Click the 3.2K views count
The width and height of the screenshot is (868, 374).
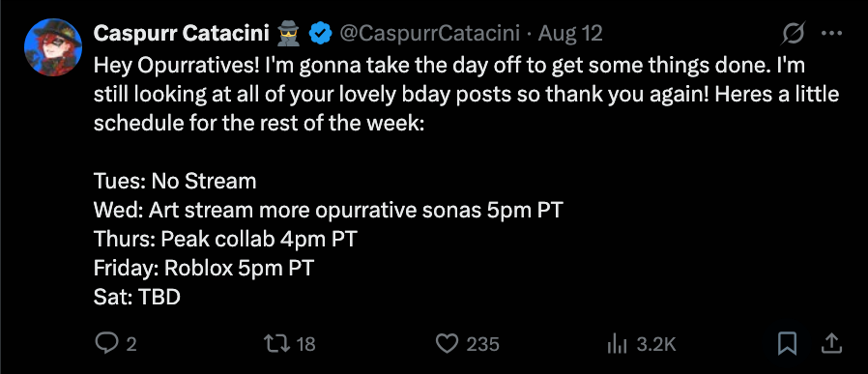tap(656, 345)
